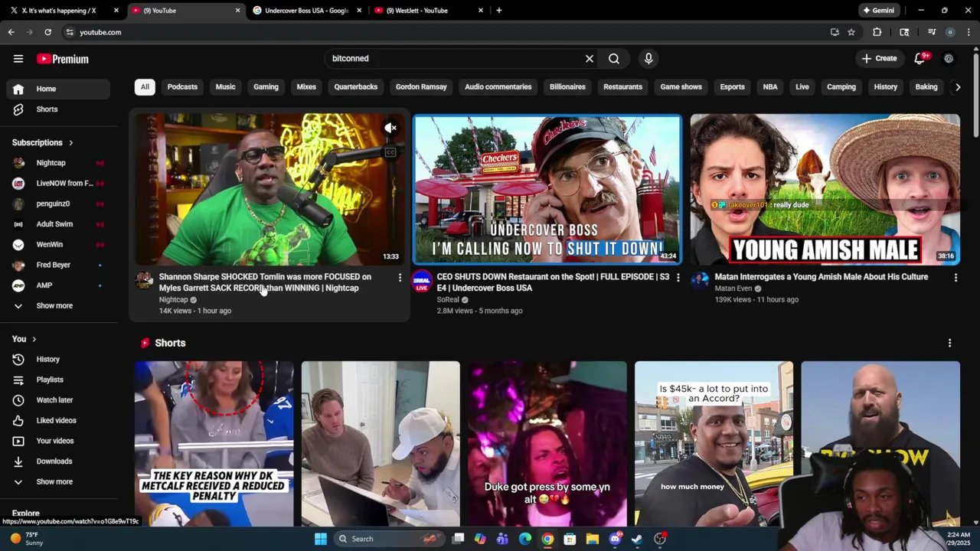Viewport: 980px width, 551px height.
Task: Open File Explorer from the taskbar
Action: (592, 539)
